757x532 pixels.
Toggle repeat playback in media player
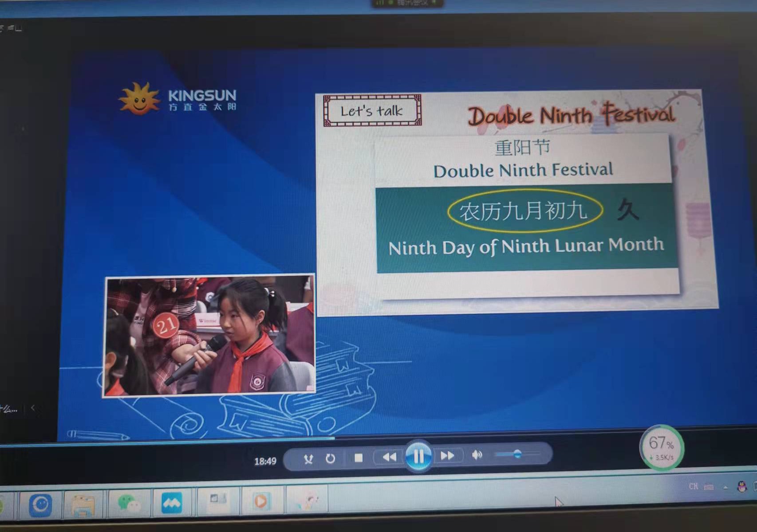330,458
